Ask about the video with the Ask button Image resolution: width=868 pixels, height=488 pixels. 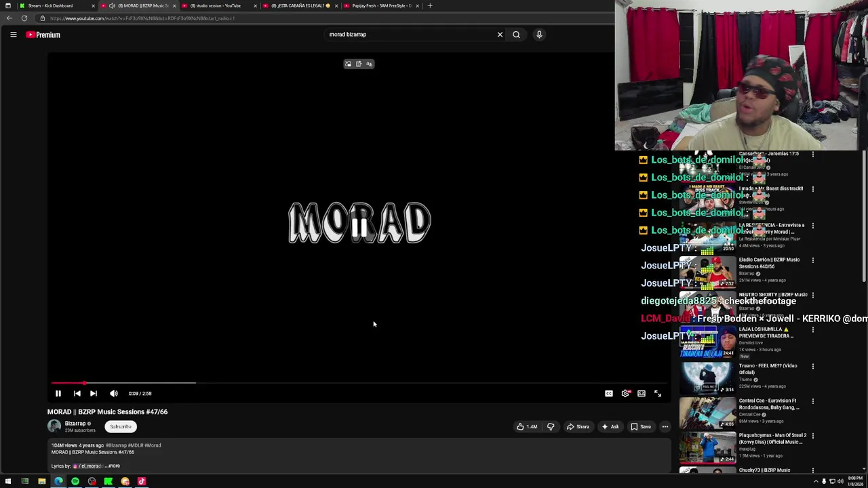click(x=610, y=426)
